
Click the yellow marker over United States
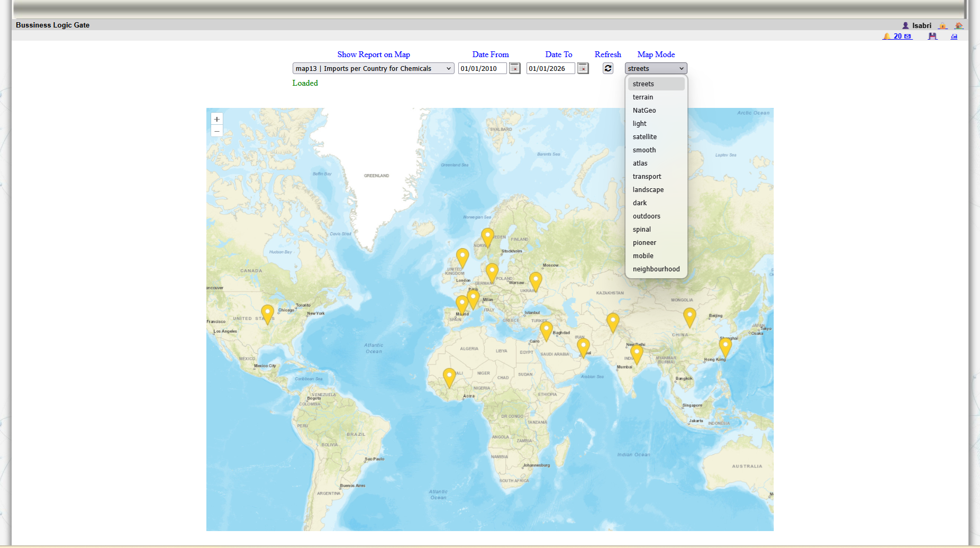coord(268,313)
